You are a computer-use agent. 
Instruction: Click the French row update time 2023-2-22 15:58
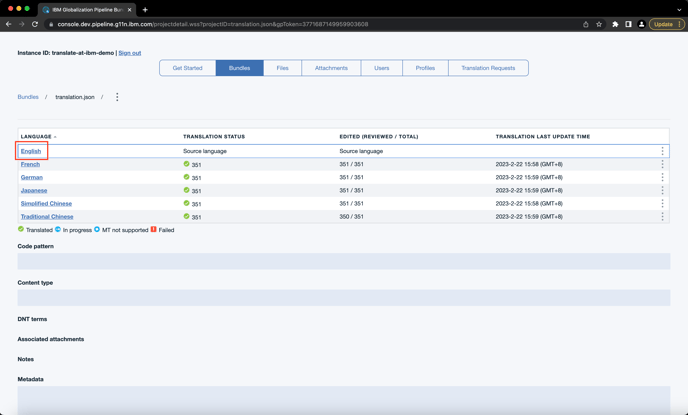coord(529,165)
